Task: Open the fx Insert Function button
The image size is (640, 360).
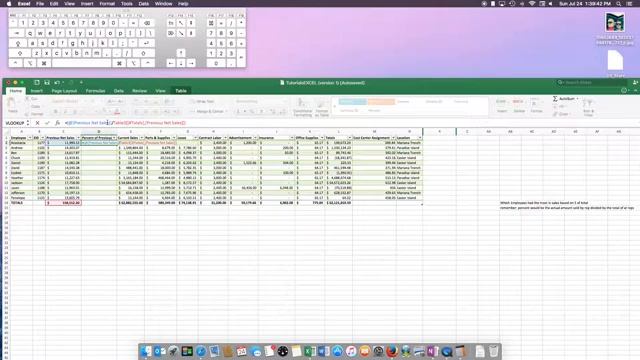Action: tap(57, 123)
